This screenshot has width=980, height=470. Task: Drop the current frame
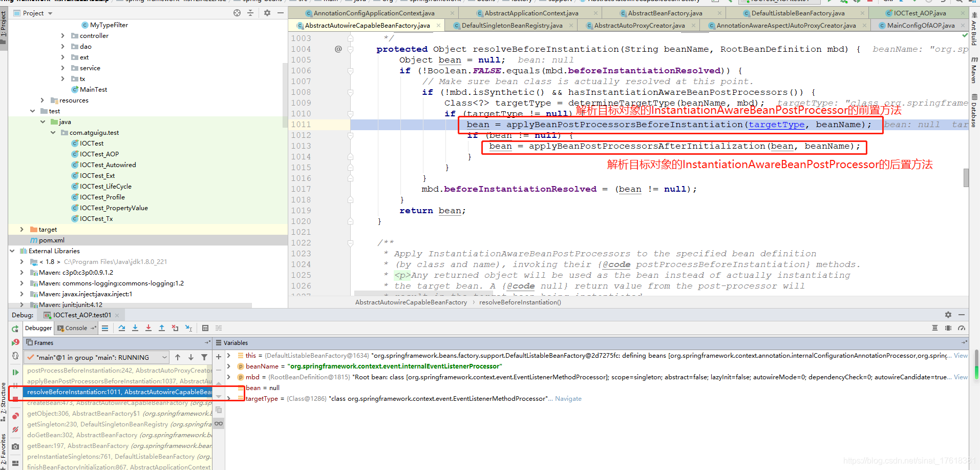click(x=175, y=328)
